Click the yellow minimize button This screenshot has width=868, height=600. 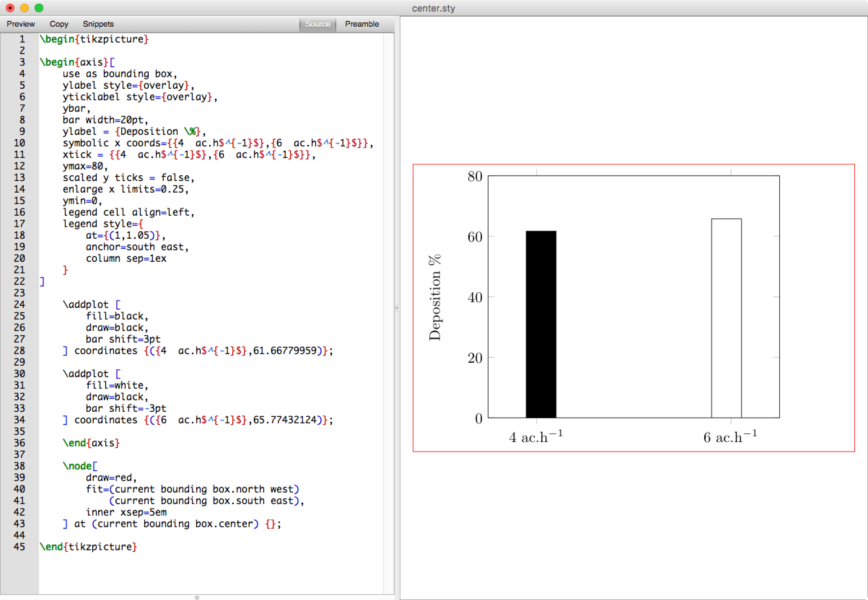point(24,8)
